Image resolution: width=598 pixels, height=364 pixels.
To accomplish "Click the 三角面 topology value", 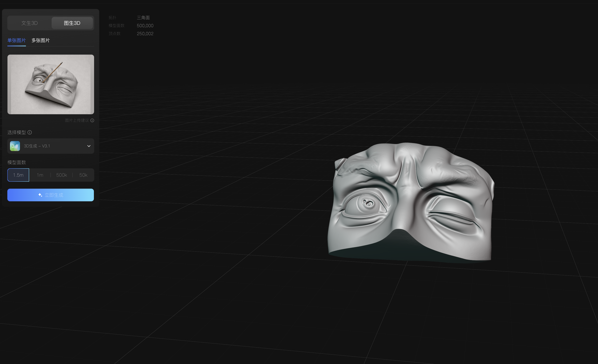I will (x=143, y=17).
